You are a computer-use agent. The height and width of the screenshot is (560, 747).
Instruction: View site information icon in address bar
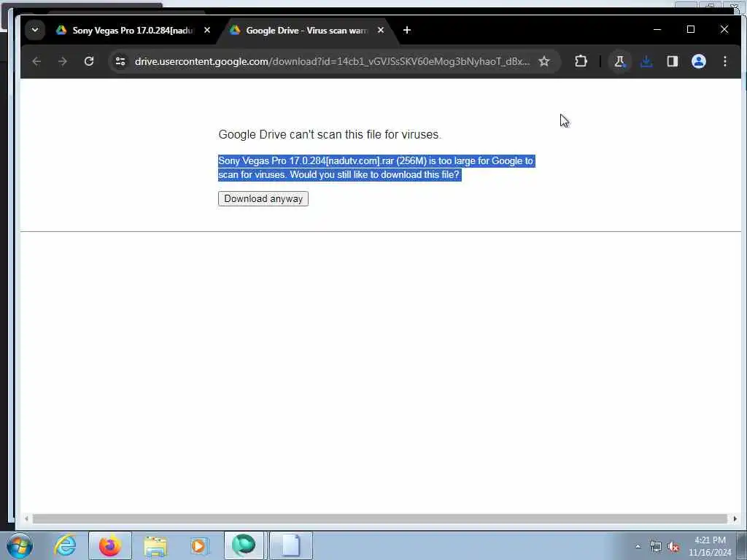120,61
